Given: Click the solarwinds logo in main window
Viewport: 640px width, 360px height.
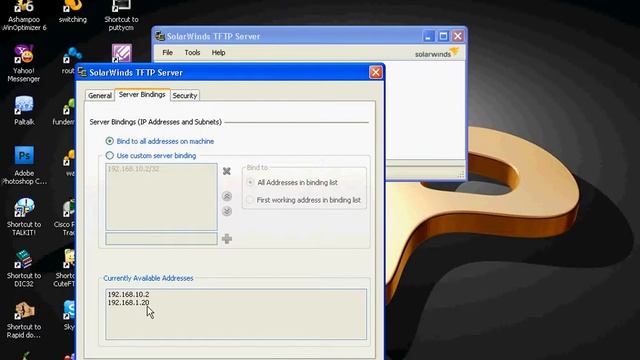Looking at the screenshot, I should pyautogui.click(x=437, y=53).
